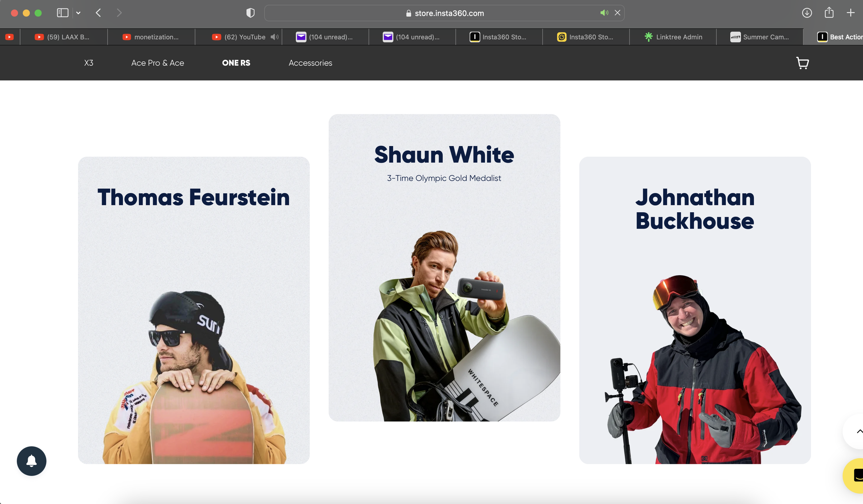Switch to the Summer Cam... tab
863x504 pixels.
point(759,37)
